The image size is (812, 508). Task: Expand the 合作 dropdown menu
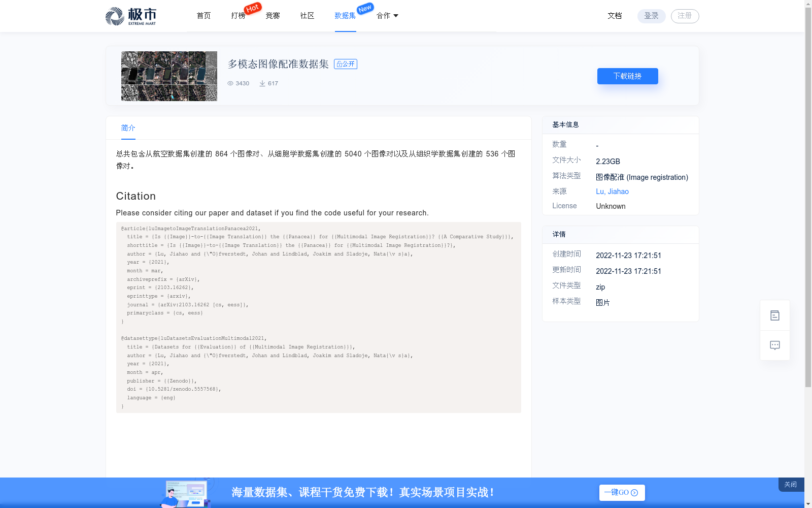[387, 16]
